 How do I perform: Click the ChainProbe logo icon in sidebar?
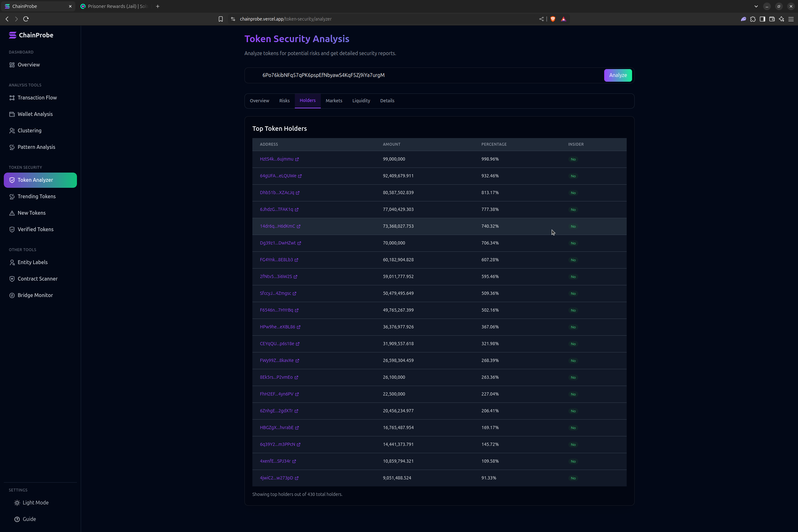(x=13, y=35)
